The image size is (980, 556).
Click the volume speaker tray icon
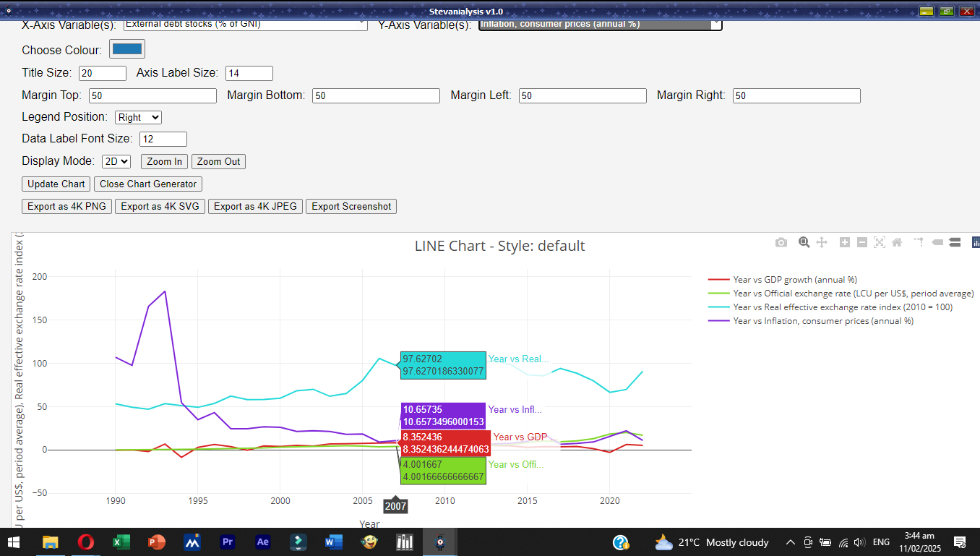(859, 542)
